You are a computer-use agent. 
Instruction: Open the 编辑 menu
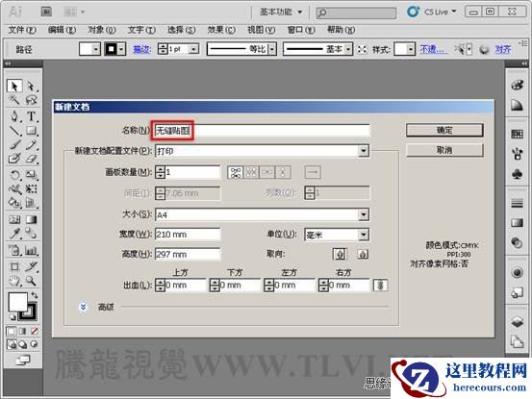click(62, 30)
